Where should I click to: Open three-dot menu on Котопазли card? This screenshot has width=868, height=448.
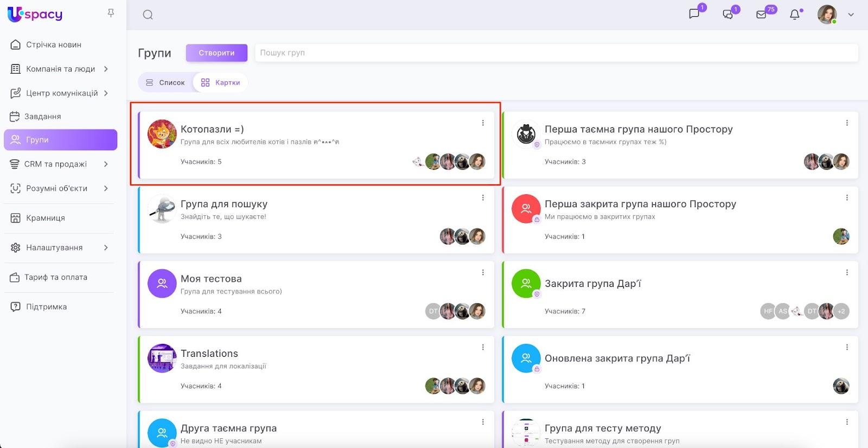[483, 123]
